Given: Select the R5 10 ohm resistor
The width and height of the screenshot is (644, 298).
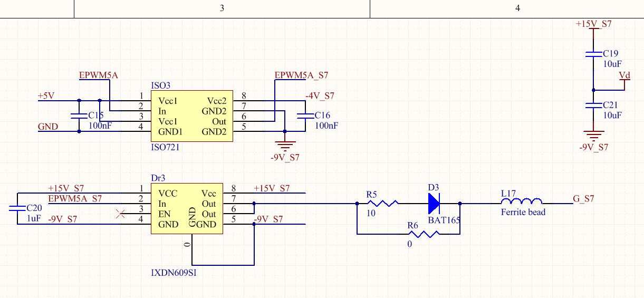Looking at the screenshot, I should click(384, 203).
